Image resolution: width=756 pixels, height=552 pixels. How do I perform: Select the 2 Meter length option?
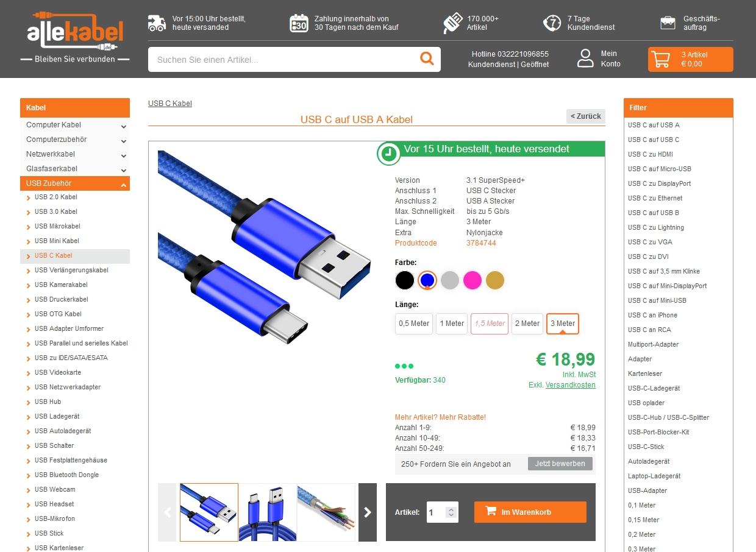tap(527, 324)
